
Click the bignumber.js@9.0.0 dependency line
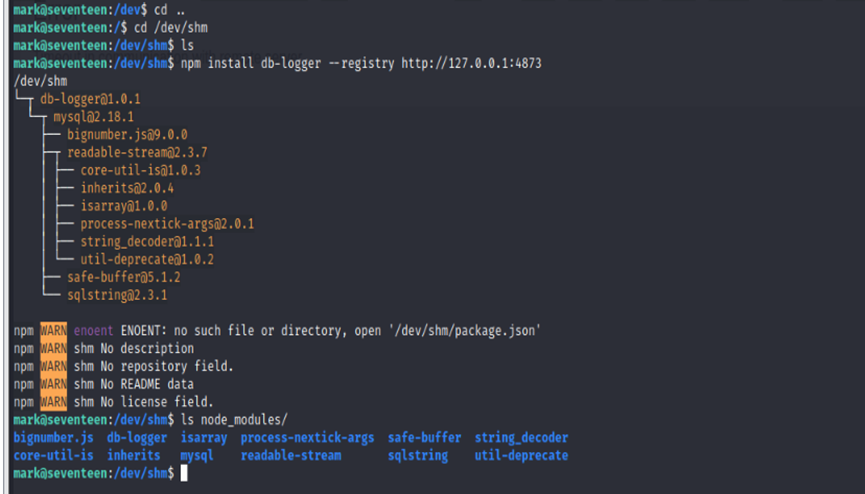coord(127,134)
